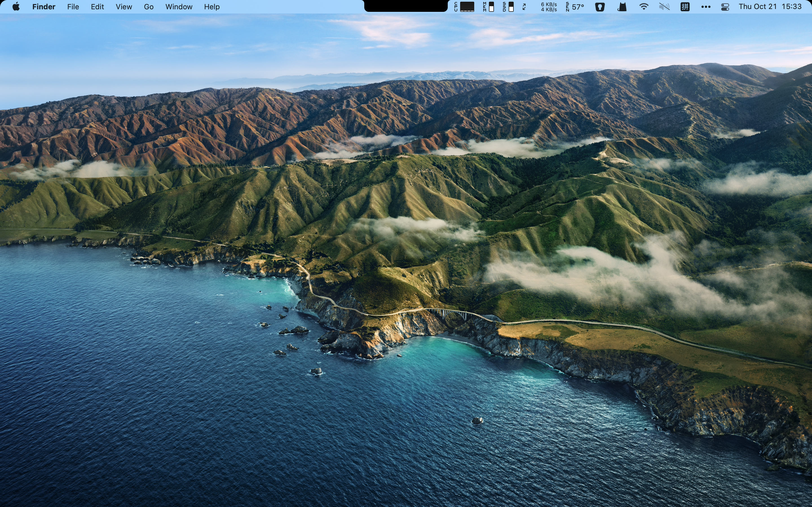Open the File menu
Image resolution: width=812 pixels, height=507 pixels.
73,7
